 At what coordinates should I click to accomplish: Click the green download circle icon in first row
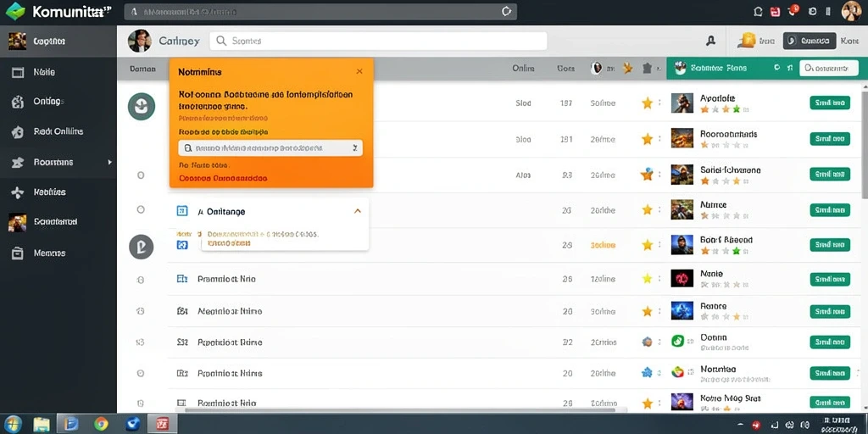142,106
